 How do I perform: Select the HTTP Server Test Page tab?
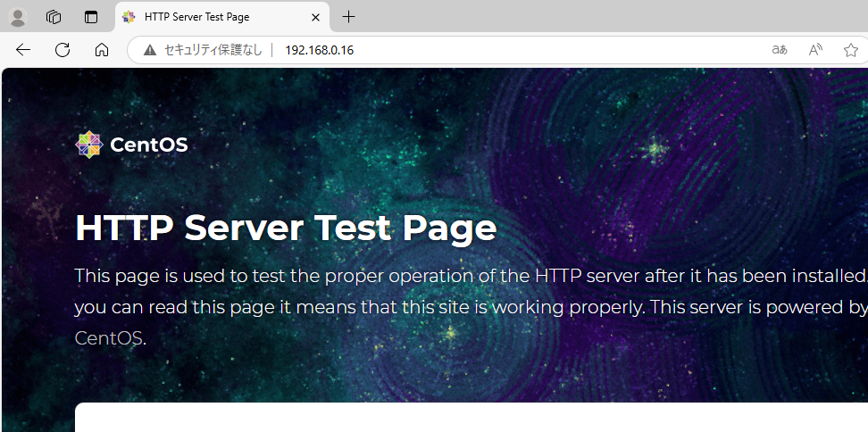(222, 17)
